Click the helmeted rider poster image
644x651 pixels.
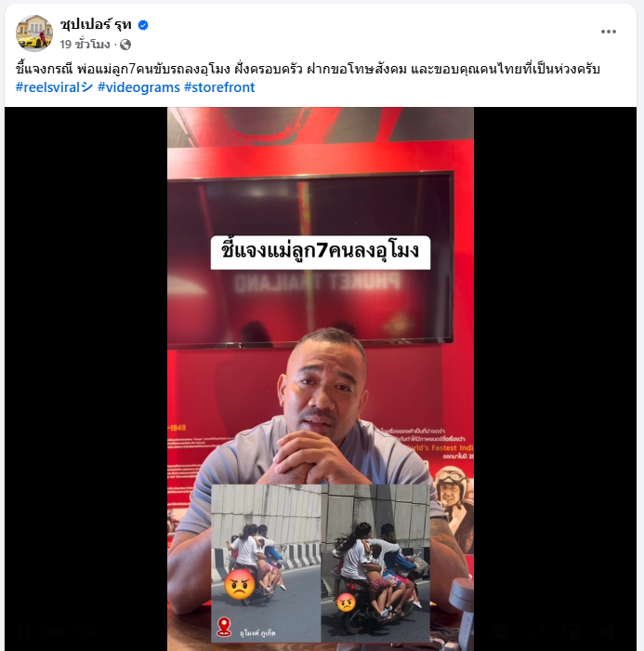coord(453,507)
